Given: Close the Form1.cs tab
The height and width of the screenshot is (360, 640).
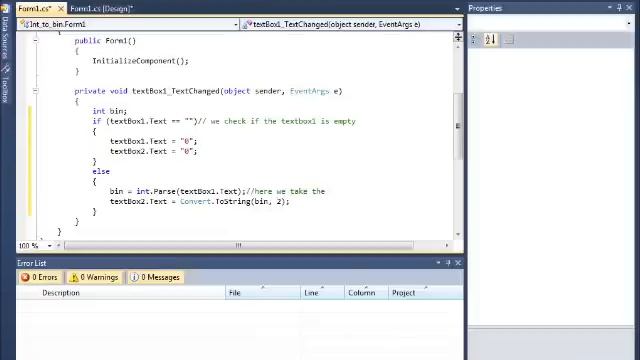Looking at the screenshot, I should coord(61,8).
